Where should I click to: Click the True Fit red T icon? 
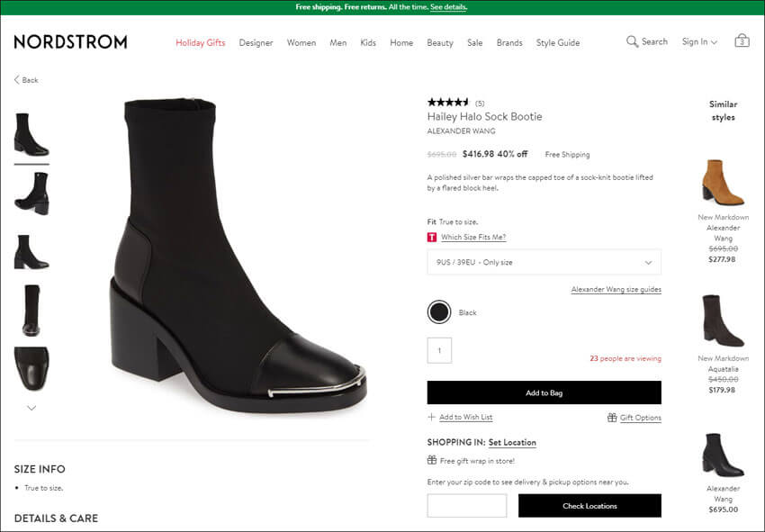click(x=432, y=238)
